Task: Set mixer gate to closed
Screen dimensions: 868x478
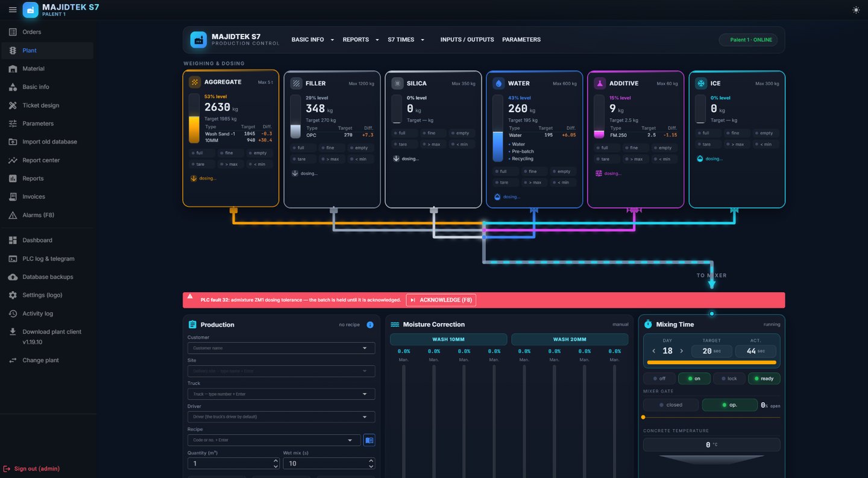Action: (x=671, y=405)
